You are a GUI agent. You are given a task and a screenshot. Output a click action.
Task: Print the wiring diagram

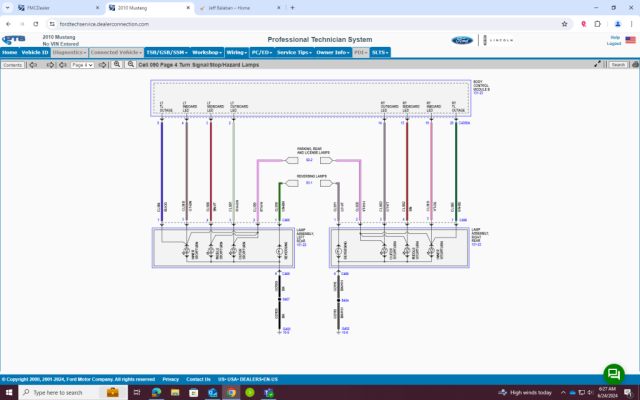(x=635, y=64)
